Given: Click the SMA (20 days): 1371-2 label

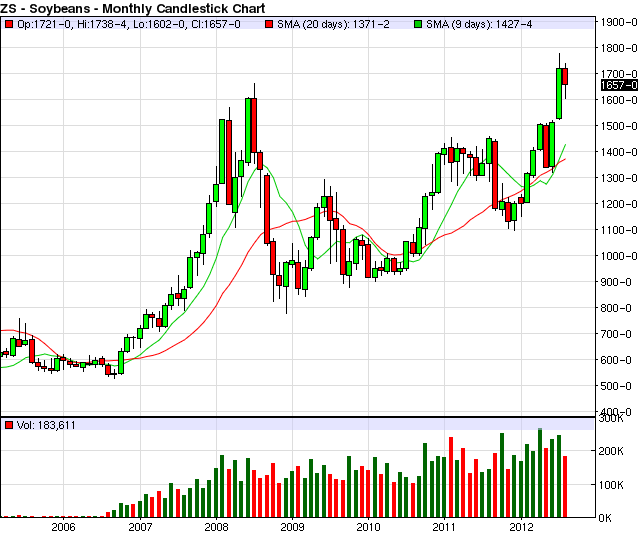Looking at the screenshot, I should tap(333, 24).
